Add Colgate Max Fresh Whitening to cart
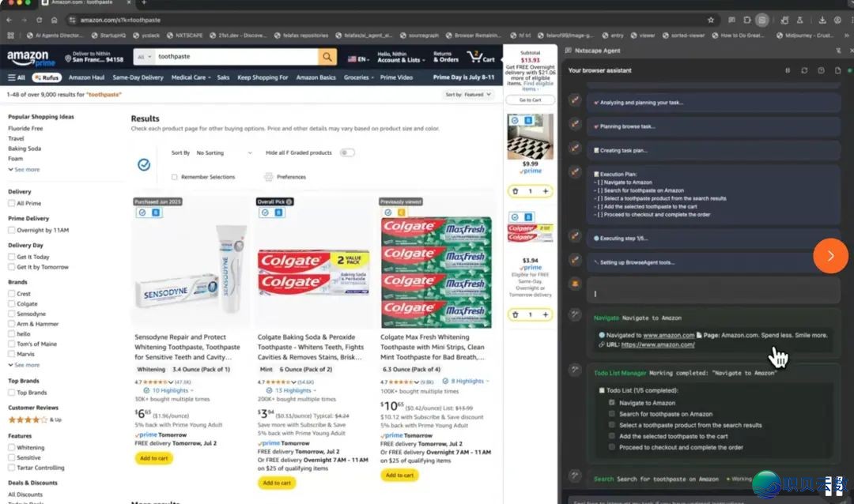 [x=399, y=475]
